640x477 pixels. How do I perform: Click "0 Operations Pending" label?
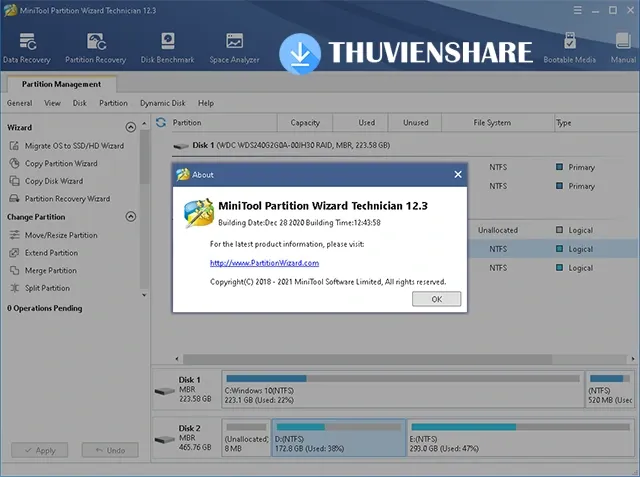tap(44, 308)
